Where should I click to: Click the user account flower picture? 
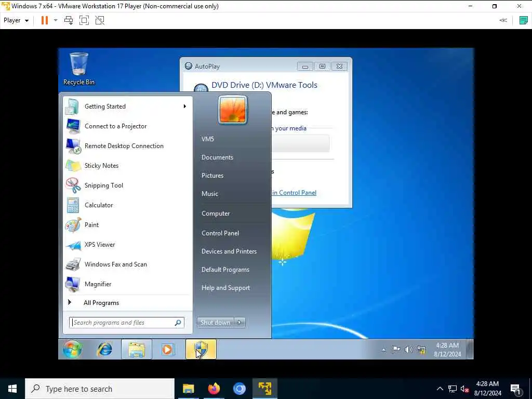tap(233, 110)
